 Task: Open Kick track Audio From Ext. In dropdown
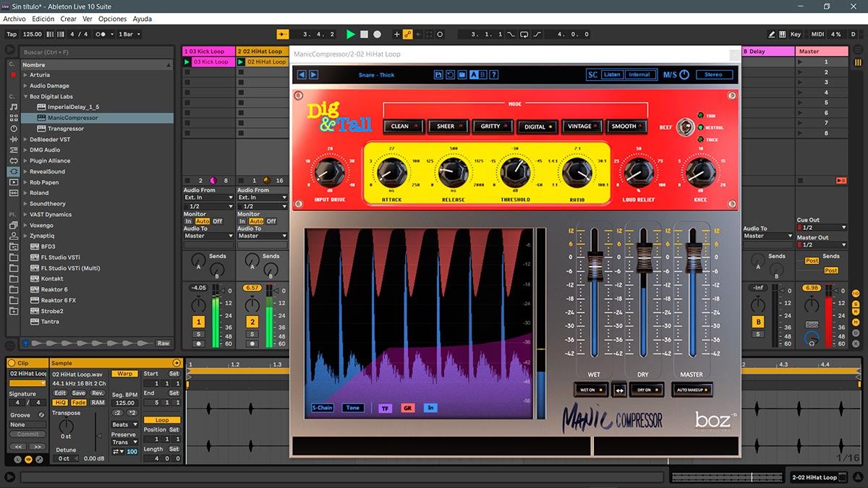pos(208,197)
